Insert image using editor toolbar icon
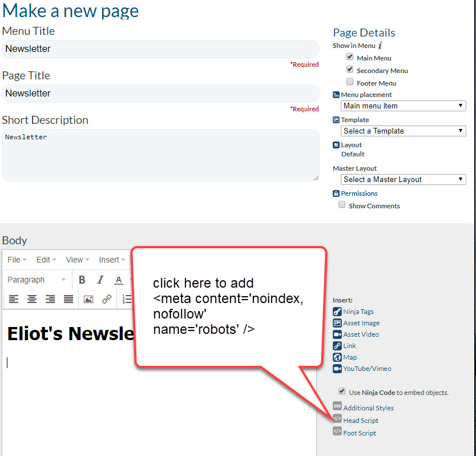 click(88, 300)
